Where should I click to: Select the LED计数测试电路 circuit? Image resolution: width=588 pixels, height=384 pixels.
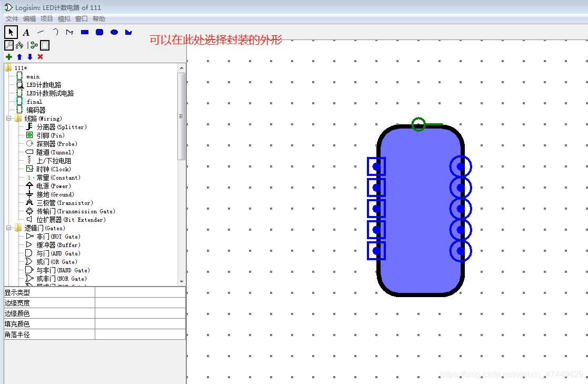click(x=50, y=93)
